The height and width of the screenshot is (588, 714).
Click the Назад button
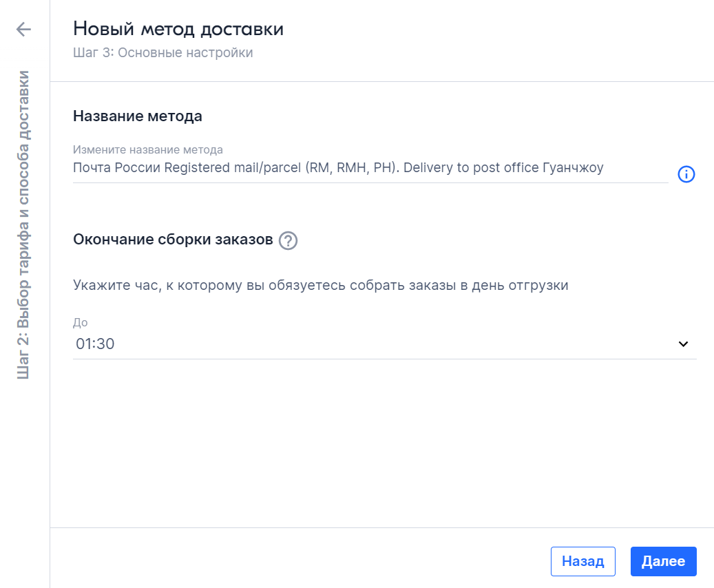coord(583,561)
